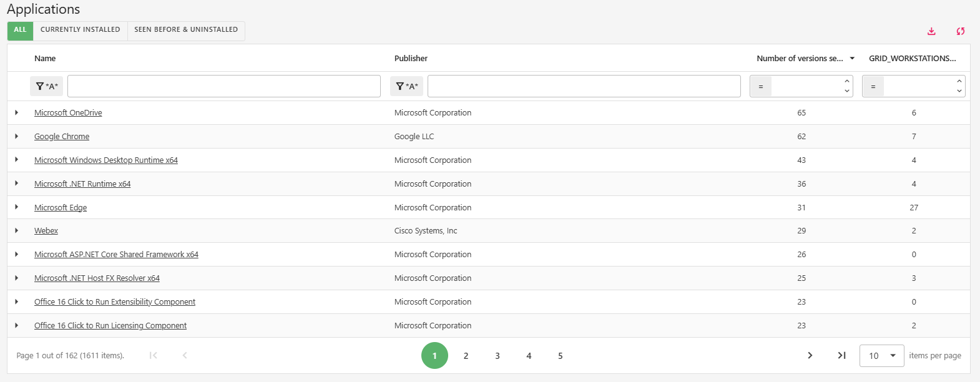
Task: Open equals operator for GRID_WORKSTATIONS filter
Action: [x=873, y=86]
